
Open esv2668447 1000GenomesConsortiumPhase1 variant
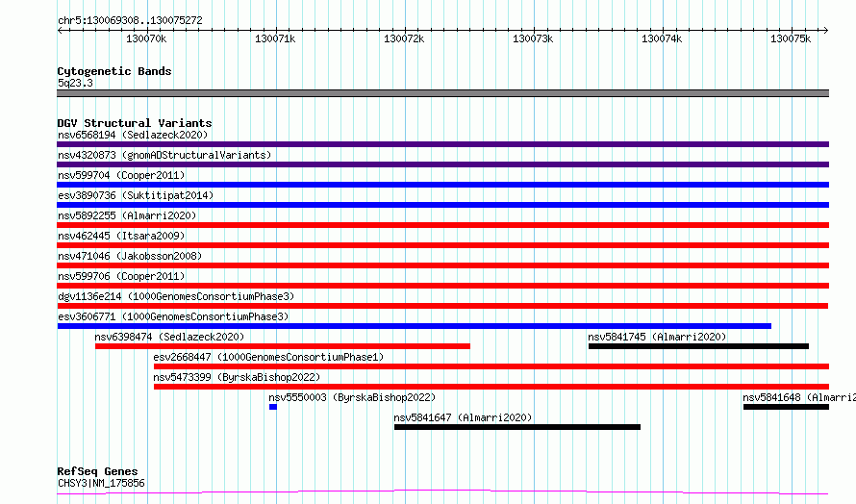491,366
